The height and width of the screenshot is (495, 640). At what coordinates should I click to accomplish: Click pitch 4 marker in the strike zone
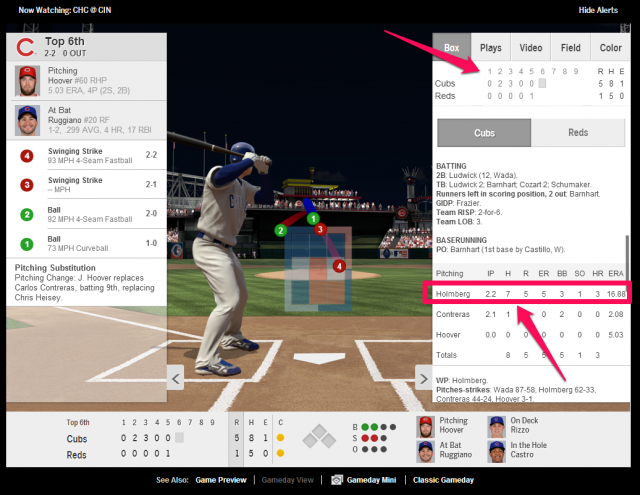click(x=339, y=266)
